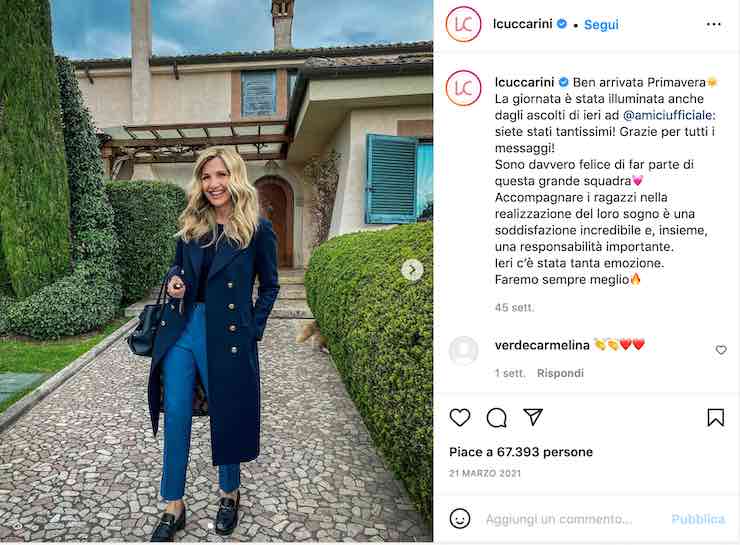This screenshot has height=545, width=740.
Task: Click in Aggiungi un commento field
Action: click(559, 519)
